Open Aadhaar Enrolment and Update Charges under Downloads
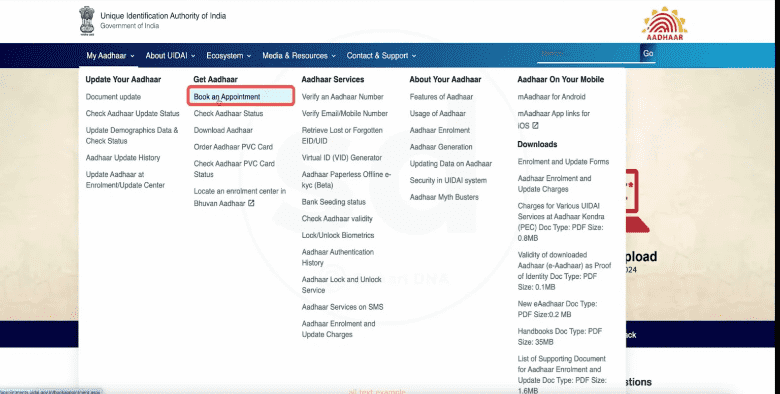Viewport: 780px width, 394px height. point(554,184)
